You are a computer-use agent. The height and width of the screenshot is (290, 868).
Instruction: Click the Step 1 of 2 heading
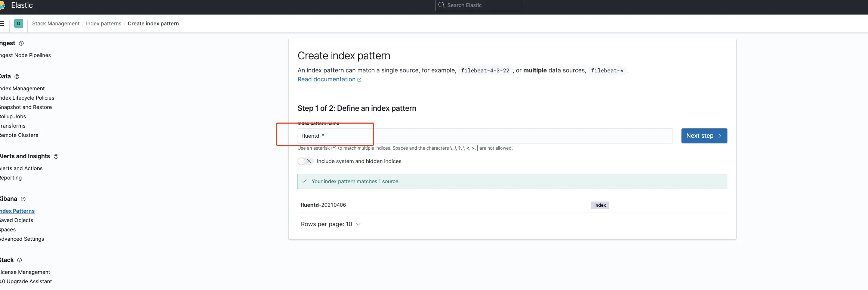(x=357, y=108)
